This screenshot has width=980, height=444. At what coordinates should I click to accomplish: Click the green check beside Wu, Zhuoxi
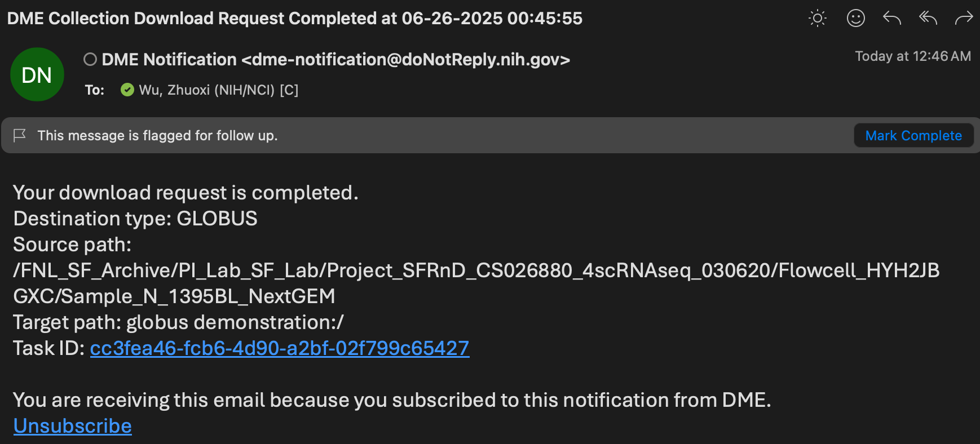127,90
